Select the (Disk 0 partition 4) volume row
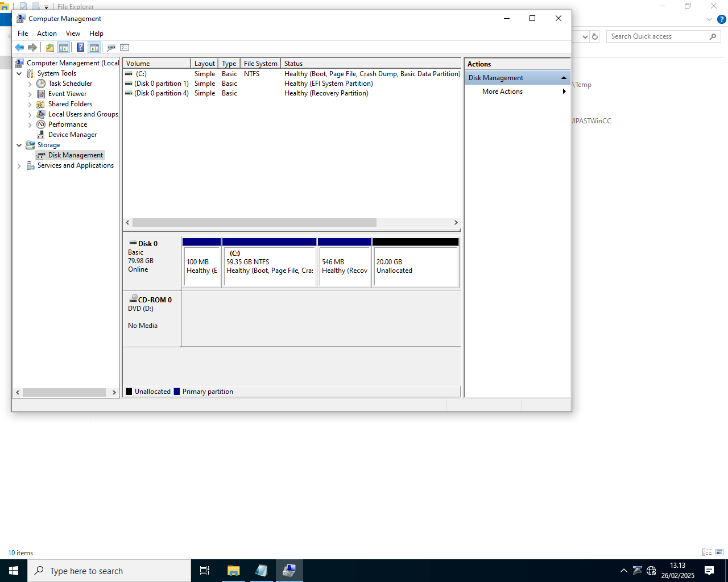The height and width of the screenshot is (582, 728). 292,93
